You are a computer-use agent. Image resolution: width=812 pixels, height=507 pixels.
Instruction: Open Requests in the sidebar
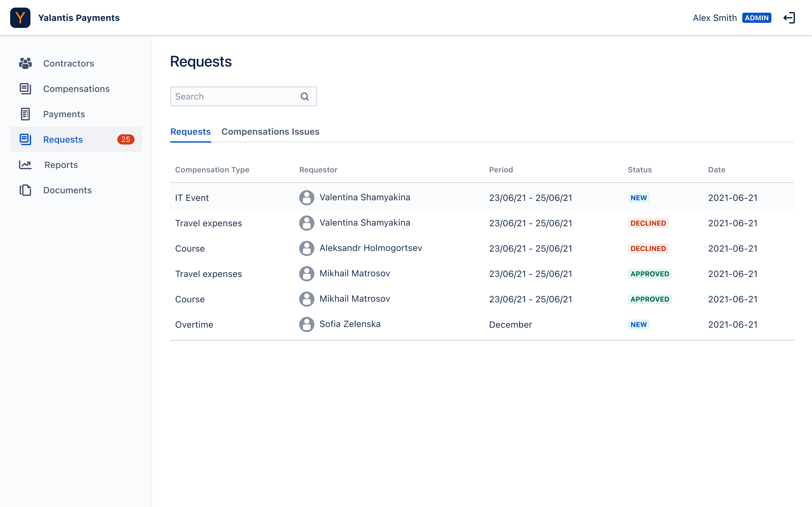coord(63,139)
